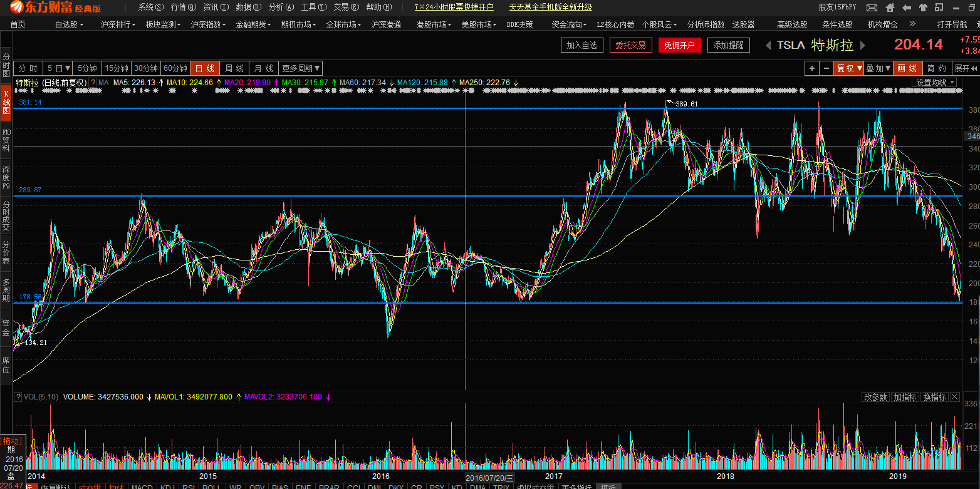Switch to 简约 simple view

[x=936, y=68]
